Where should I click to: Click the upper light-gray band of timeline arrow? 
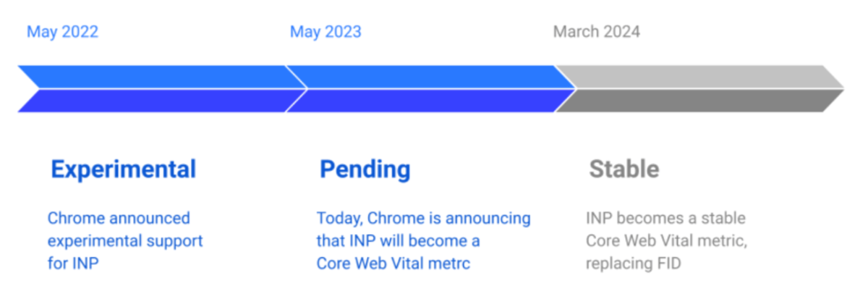[x=694, y=77]
